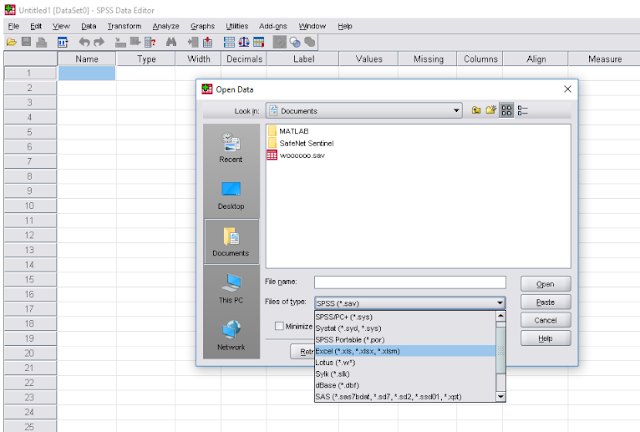Click the Create New Folder icon in dialog
Screen dimensions: 640x432
(x=491, y=110)
